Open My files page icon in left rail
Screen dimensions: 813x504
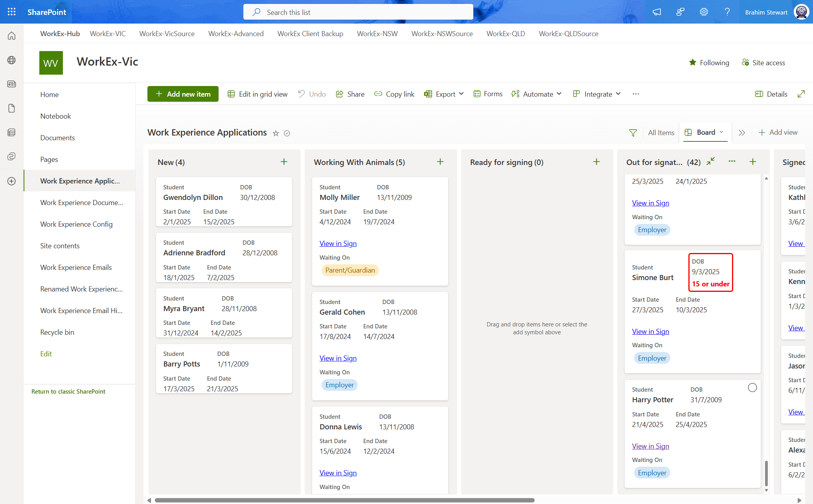click(x=11, y=108)
